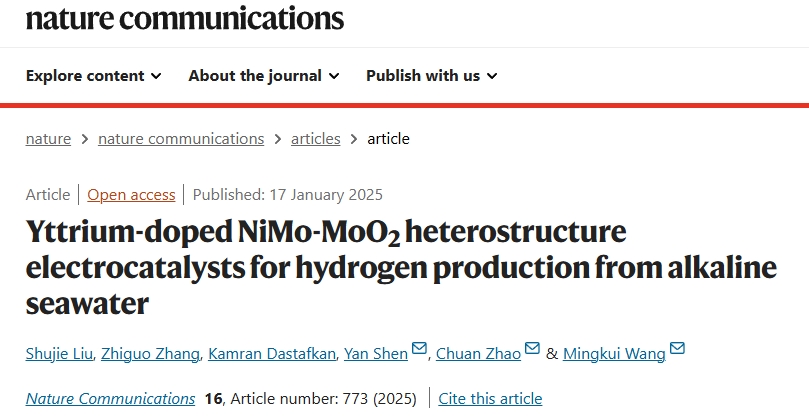Expand the Explore content chevron

(156, 76)
